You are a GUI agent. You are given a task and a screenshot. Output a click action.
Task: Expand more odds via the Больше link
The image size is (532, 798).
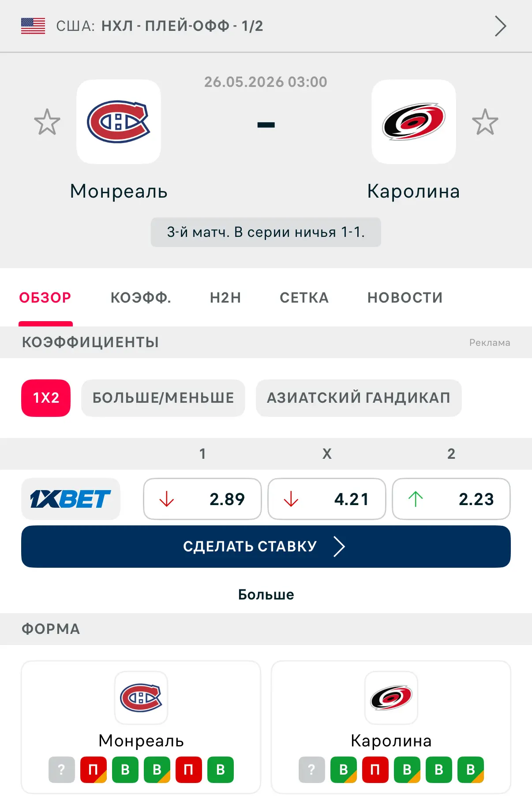pyautogui.click(x=266, y=595)
